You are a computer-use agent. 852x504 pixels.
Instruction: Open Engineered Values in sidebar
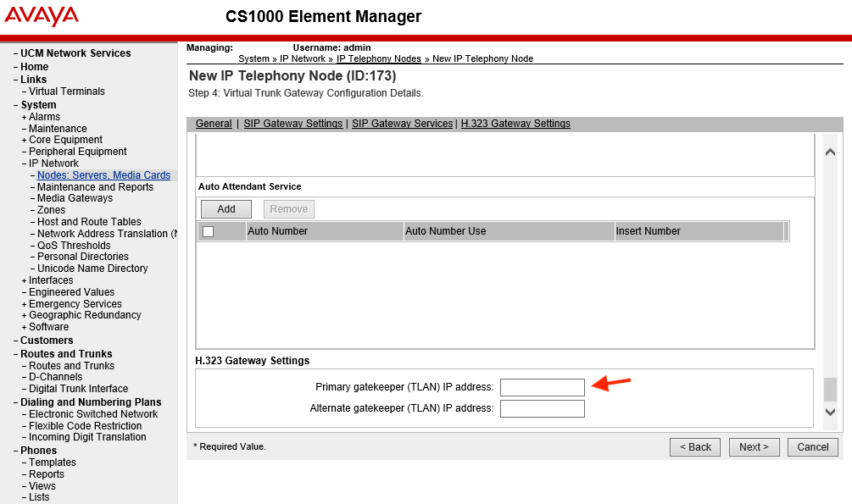pyautogui.click(x=72, y=292)
